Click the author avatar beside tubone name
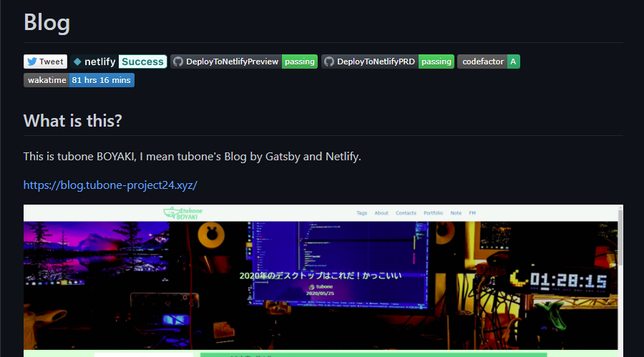The width and height of the screenshot is (644, 357). pyautogui.click(x=312, y=285)
